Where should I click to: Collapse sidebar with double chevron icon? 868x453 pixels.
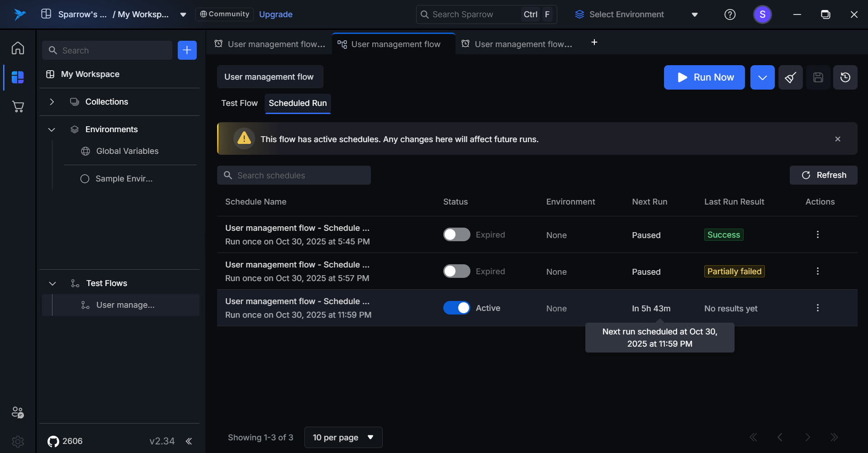pyautogui.click(x=189, y=441)
